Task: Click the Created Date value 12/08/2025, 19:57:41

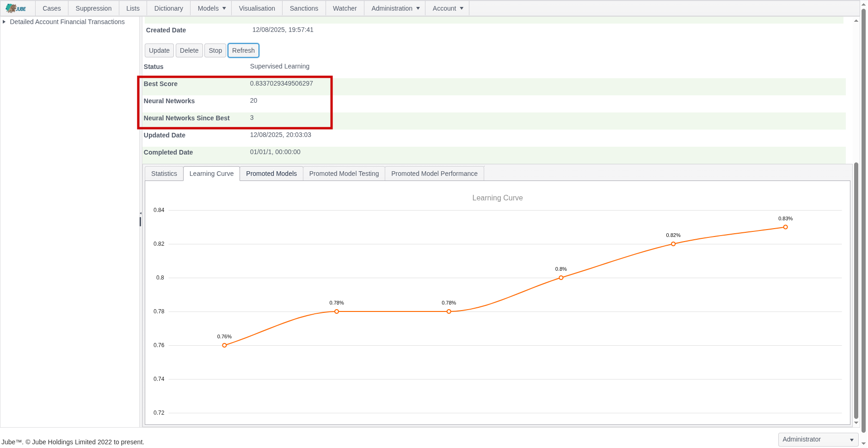Action: [283, 30]
